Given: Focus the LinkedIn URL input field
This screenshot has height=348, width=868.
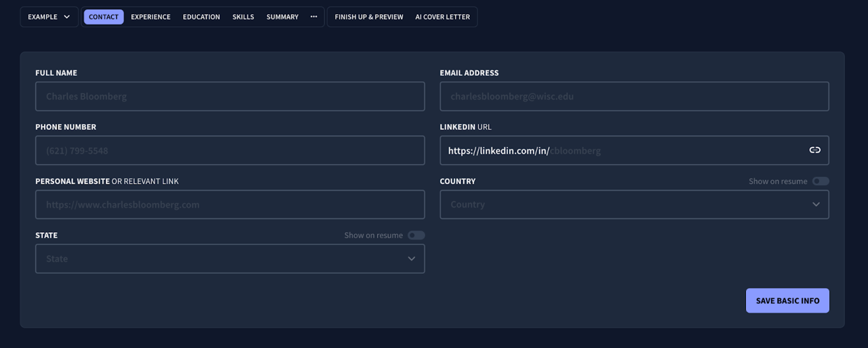Looking at the screenshot, I should pos(634,150).
